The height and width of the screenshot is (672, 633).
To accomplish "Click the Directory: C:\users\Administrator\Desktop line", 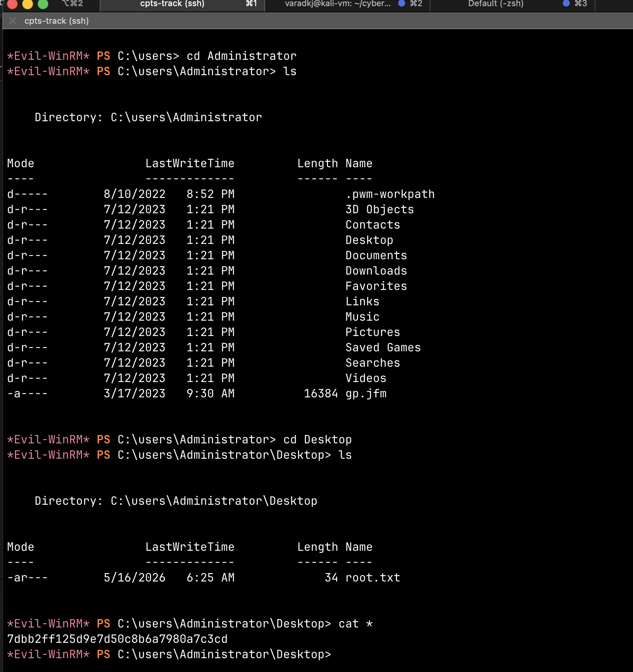I will pos(176,501).
